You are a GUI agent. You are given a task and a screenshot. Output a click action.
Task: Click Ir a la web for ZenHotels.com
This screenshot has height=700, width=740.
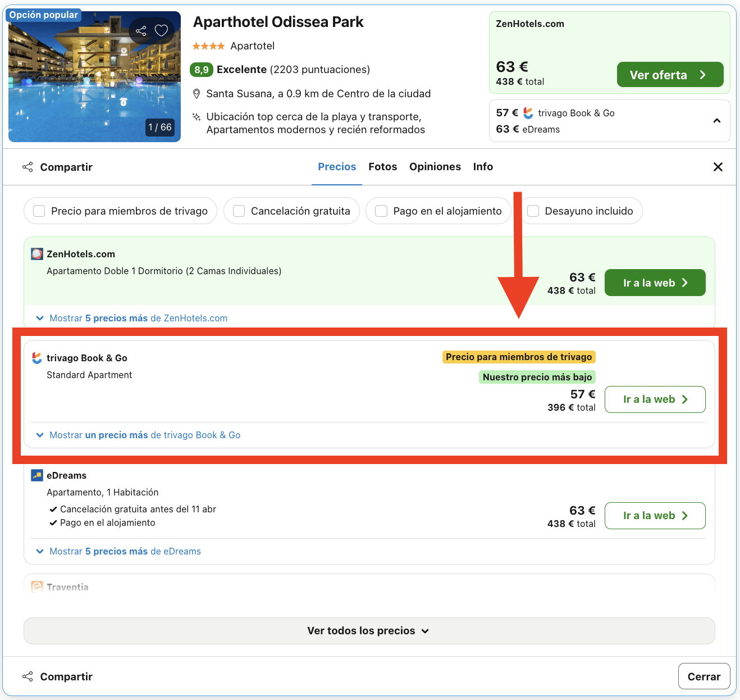click(x=655, y=283)
